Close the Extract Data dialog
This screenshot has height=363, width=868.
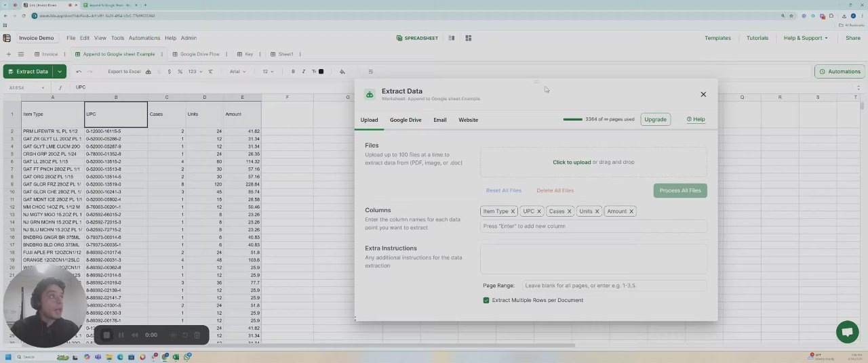click(703, 94)
